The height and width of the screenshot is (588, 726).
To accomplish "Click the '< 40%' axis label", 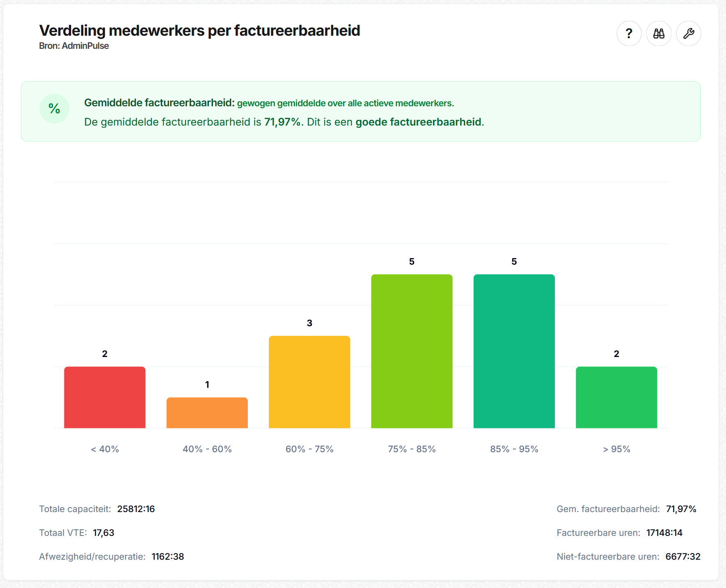I will coord(105,449).
